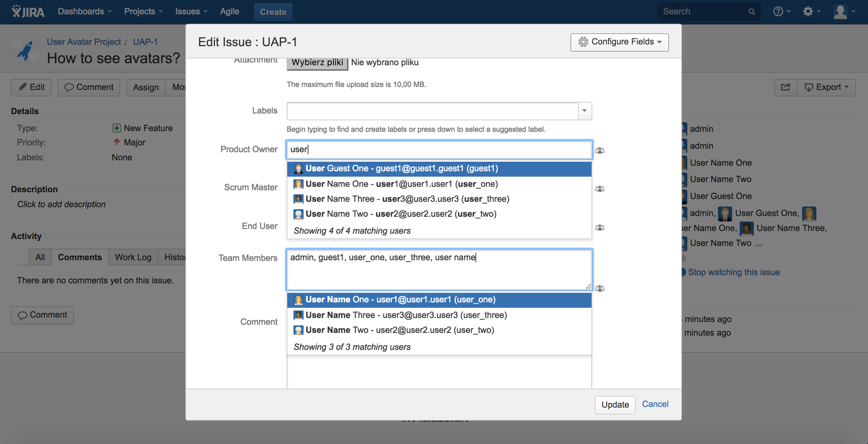This screenshot has height=444, width=868.
Task: Focus the Team Members text area
Action: tap(439, 269)
